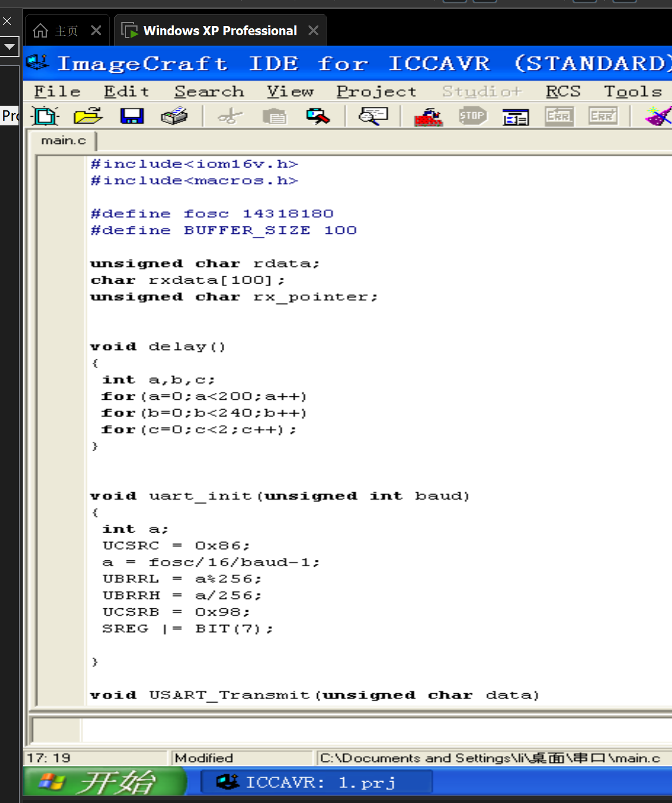This screenshot has width=672, height=803.
Task: Click the output message pane below editor
Action: (x=376, y=730)
